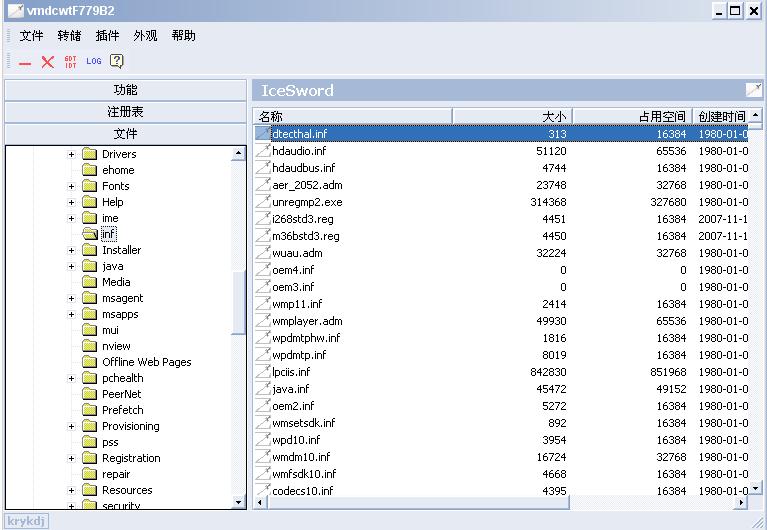Click the file icon of aer_2052.adm
The width and height of the screenshot is (767, 530).
263,184
